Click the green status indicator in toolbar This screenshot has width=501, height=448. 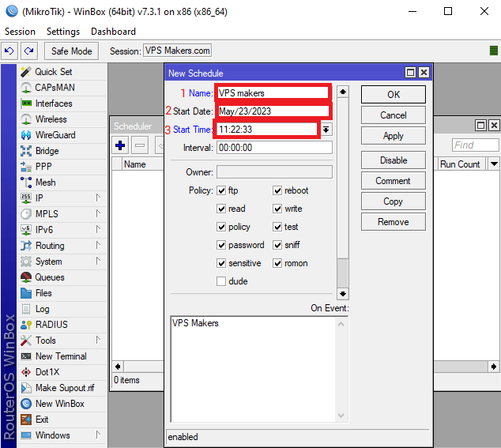coord(494,51)
